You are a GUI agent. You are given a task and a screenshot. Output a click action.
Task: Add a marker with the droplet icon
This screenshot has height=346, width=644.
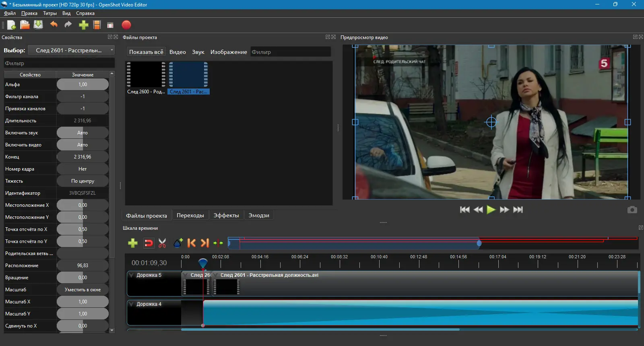pyautogui.click(x=178, y=243)
